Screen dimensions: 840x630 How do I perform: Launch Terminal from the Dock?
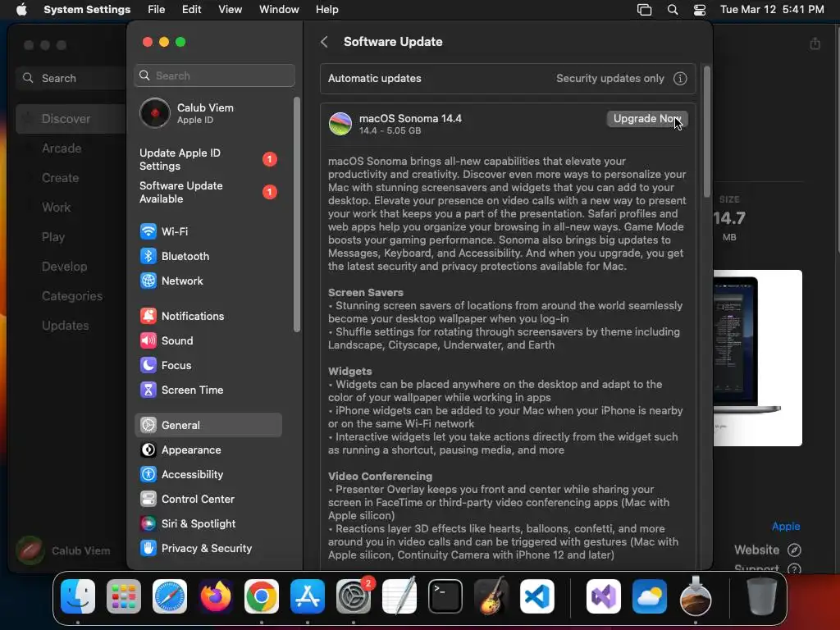pos(445,596)
